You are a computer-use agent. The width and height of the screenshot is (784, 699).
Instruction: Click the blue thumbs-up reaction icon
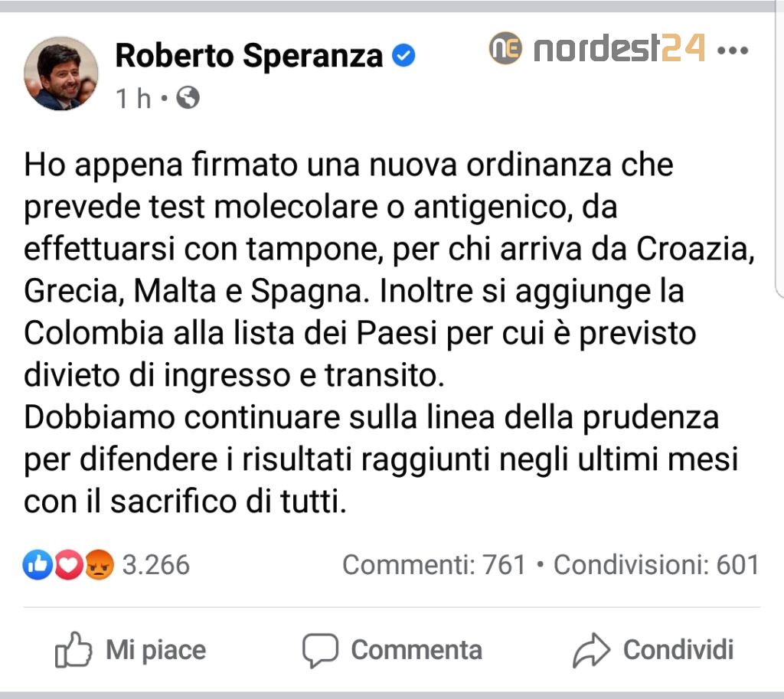(x=36, y=565)
